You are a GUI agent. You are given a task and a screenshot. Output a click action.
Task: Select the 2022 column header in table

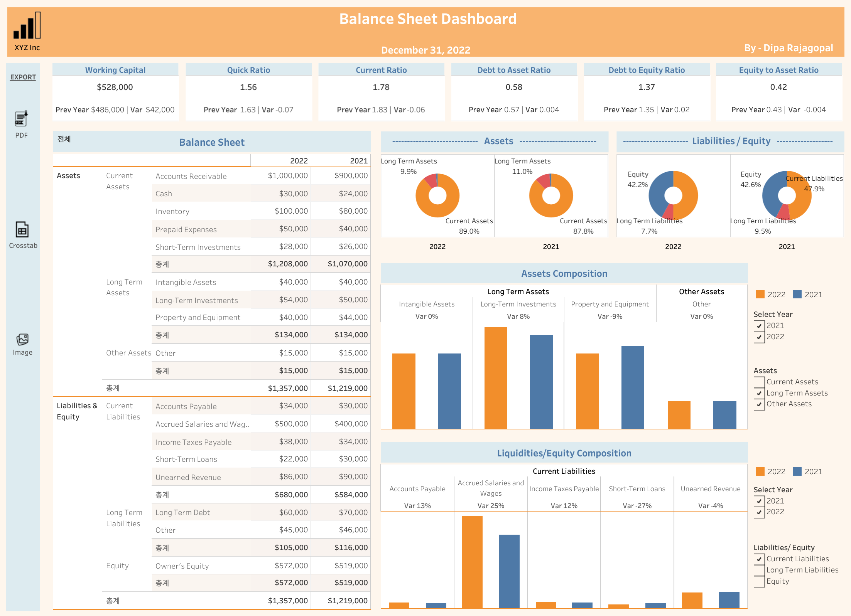tap(299, 161)
